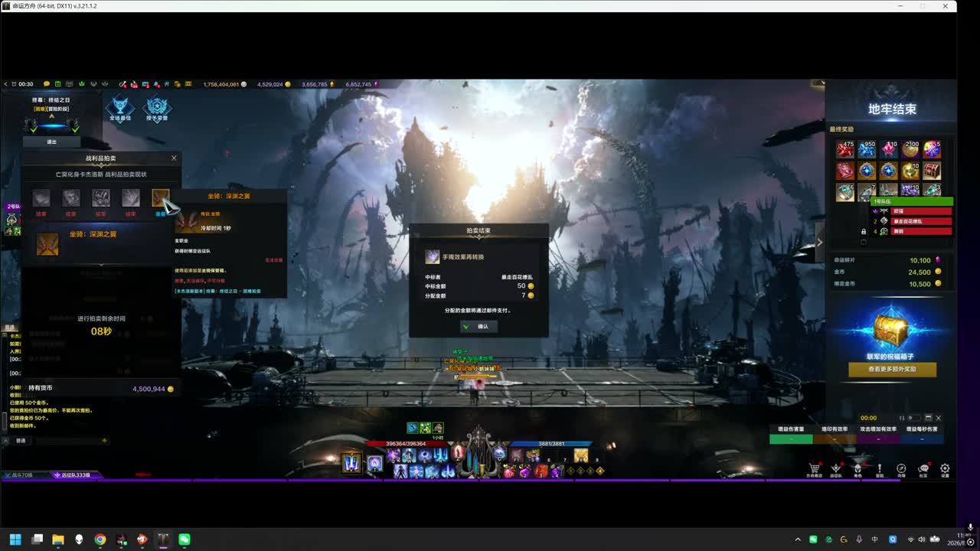Click the blue 950 reward item
The image size is (980, 551).
(x=867, y=149)
